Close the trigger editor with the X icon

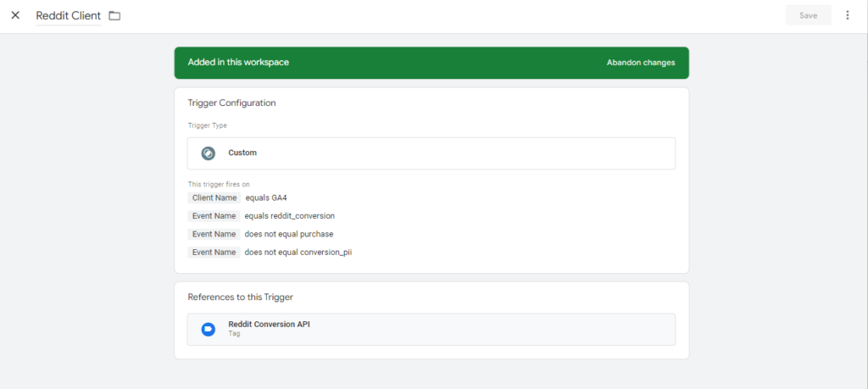tap(15, 15)
